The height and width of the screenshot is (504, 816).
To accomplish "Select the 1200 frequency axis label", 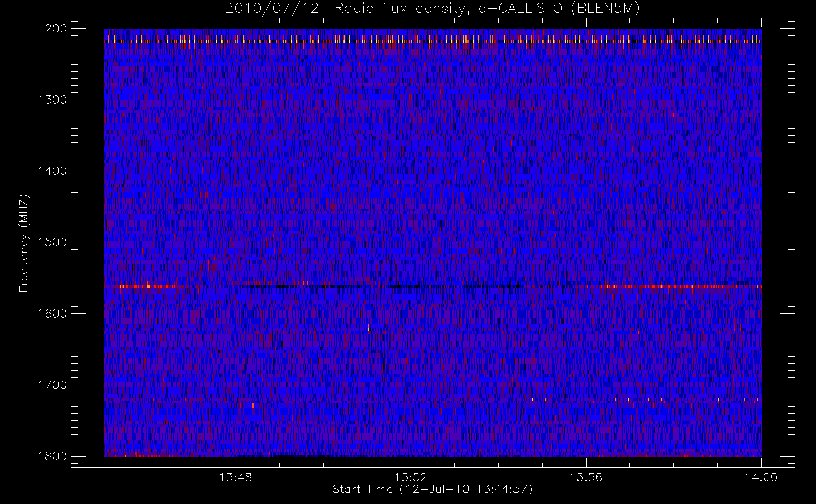I will pyautogui.click(x=52, y=29).
